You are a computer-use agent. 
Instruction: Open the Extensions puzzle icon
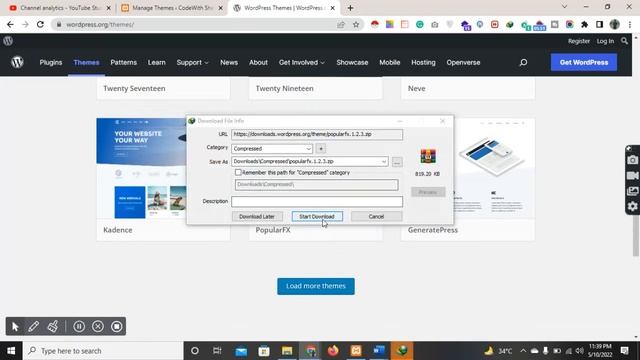(x=584, y=24)
